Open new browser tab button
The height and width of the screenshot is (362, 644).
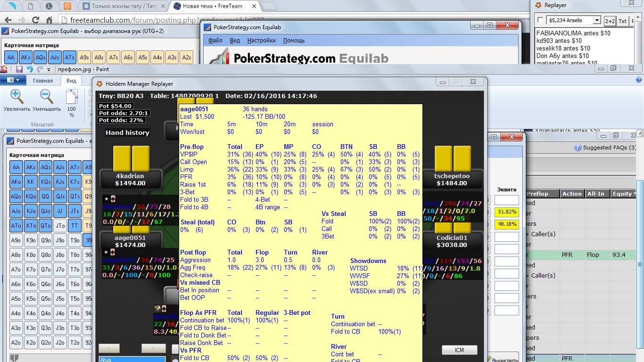(x=269, y=6)
